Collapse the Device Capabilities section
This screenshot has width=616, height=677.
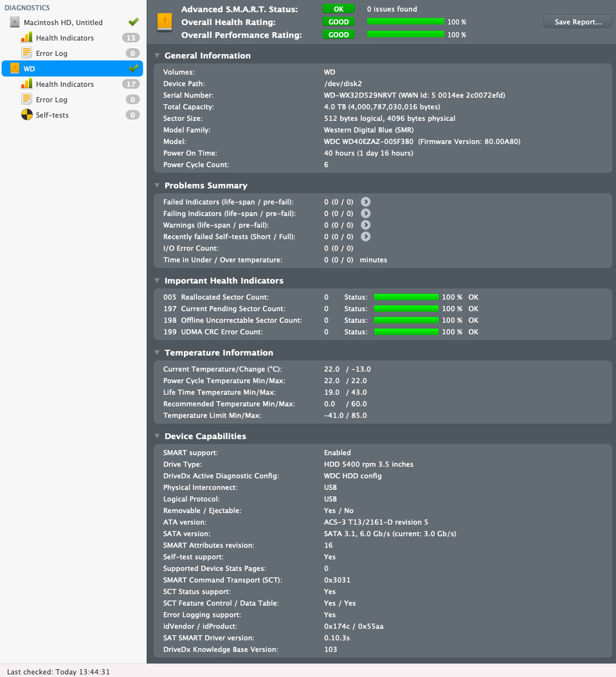point(157,436)
